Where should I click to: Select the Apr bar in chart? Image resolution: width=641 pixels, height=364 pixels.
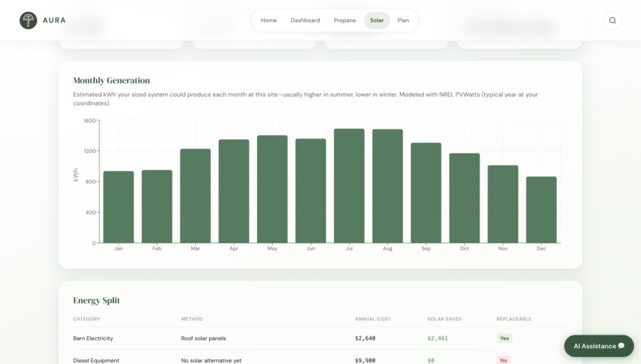pyautogui.click(x=234, y=192)
